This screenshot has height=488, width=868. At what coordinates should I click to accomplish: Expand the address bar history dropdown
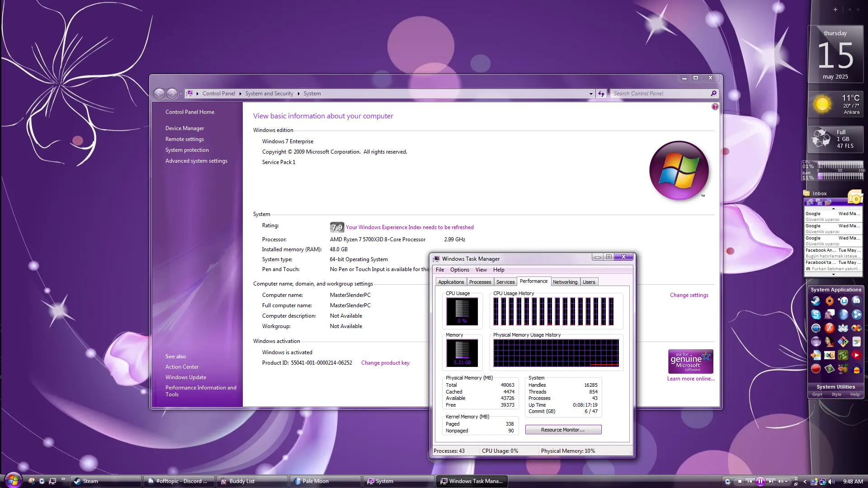591,94
